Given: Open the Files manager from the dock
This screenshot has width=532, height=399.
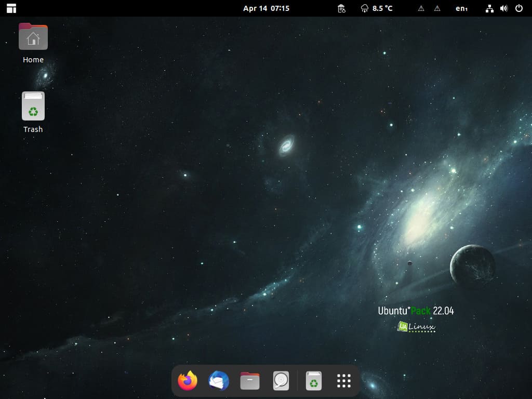Looking at the screenshot, I should pyautogui.click(x=250, y=381).
